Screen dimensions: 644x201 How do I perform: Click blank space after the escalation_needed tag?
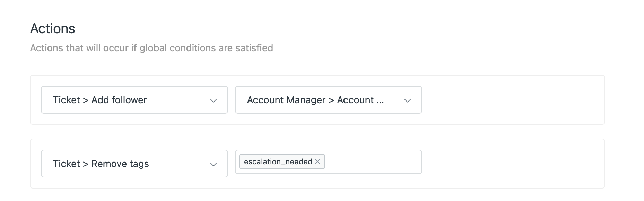point(373,162)
